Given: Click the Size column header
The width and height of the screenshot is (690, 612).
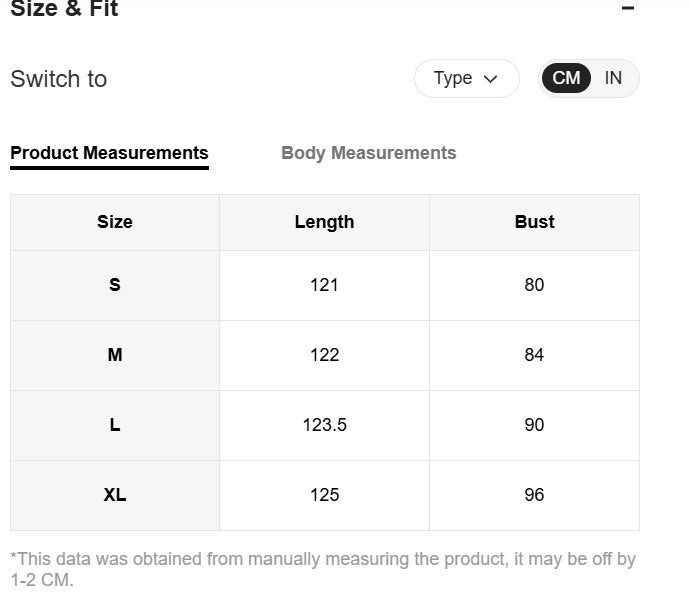Looking at the screenshot, I should [115, 222].
